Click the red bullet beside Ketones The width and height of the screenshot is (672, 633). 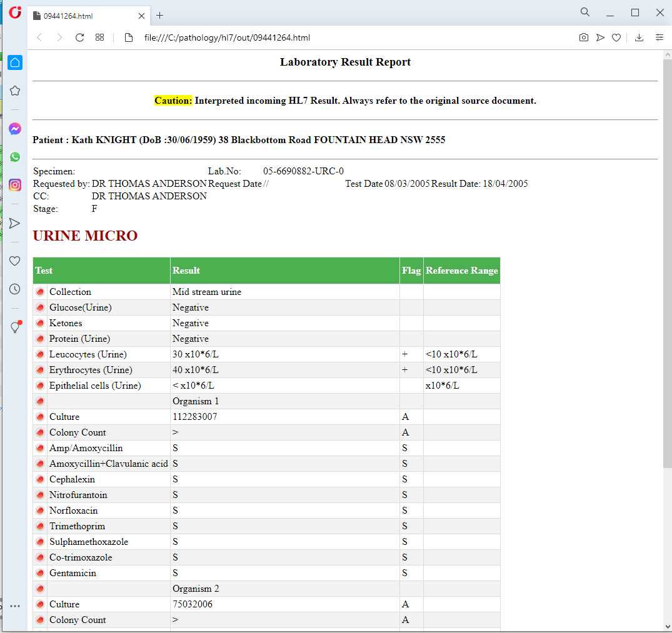(x=40, y=323)
